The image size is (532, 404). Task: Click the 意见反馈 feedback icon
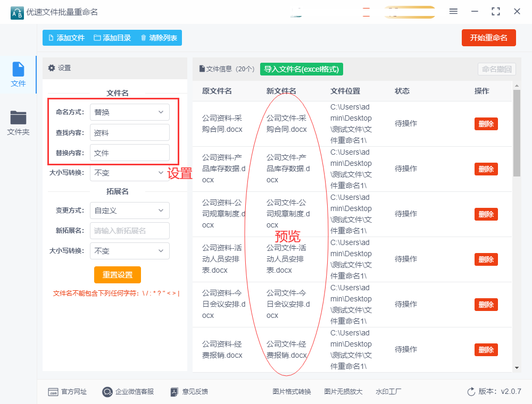point(174,392)
